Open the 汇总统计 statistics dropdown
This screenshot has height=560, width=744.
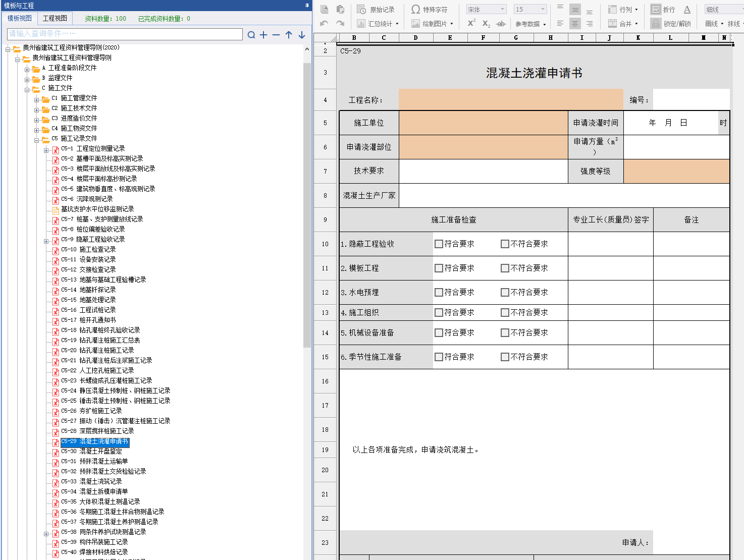pos(378,24)
